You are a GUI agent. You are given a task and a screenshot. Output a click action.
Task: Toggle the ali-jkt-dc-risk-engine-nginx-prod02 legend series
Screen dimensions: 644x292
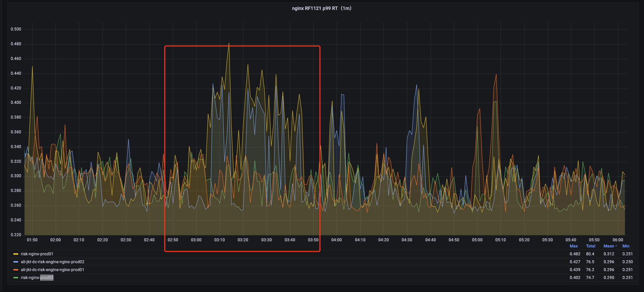(52, 262)
